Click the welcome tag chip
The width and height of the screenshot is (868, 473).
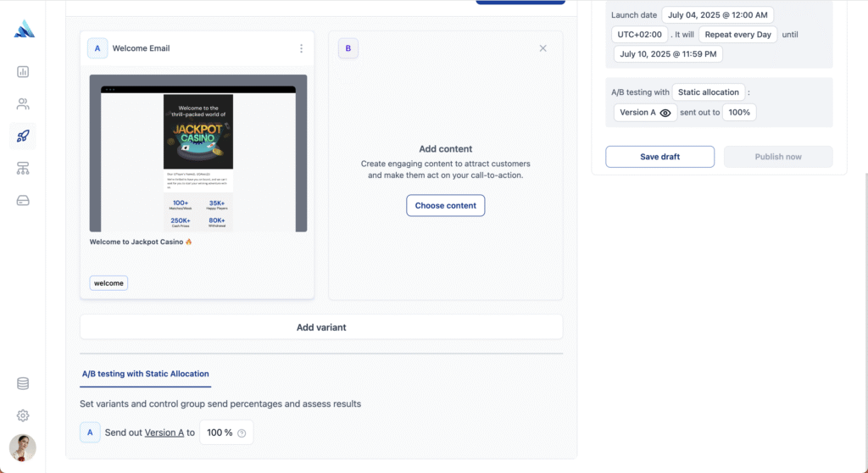click(x=108, y=283)
